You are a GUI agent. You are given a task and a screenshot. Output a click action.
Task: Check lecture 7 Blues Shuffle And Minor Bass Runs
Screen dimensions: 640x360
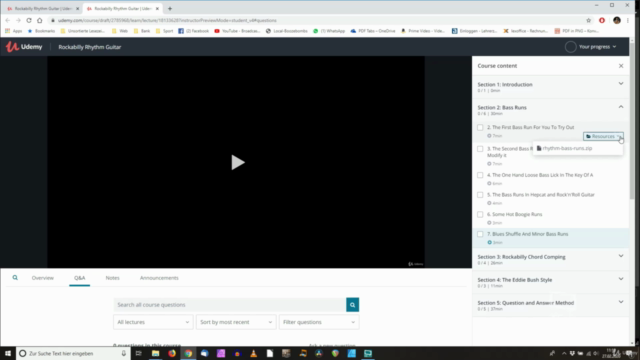click(x=480, y=234)
